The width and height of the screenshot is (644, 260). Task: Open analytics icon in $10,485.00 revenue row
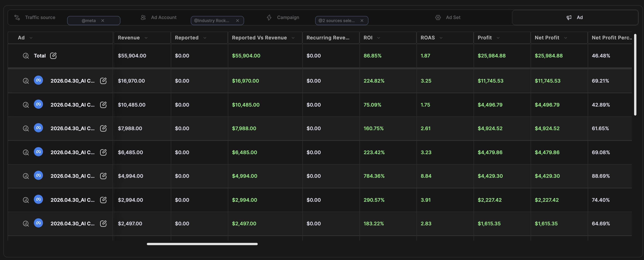coord(26,105)
